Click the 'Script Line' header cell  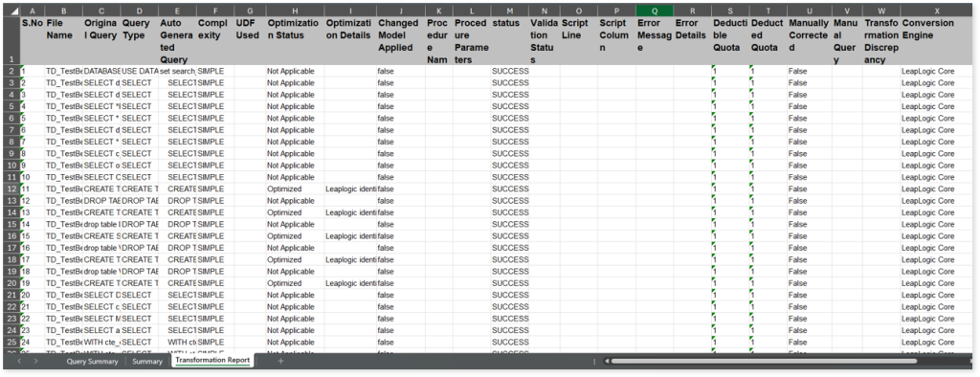coord(579,40)
